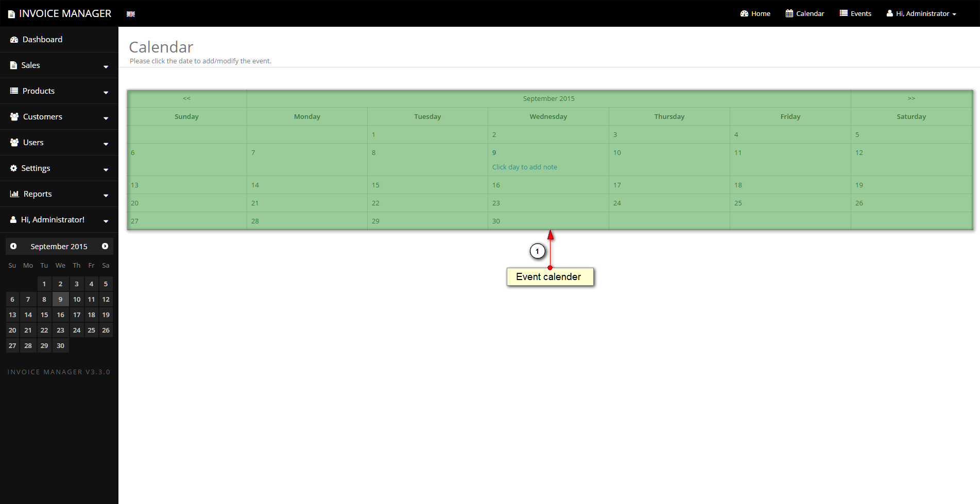The image size is (980, 504).
Task: Expand the Users sidebar menu arrow
Action: [x=106, y=144]
